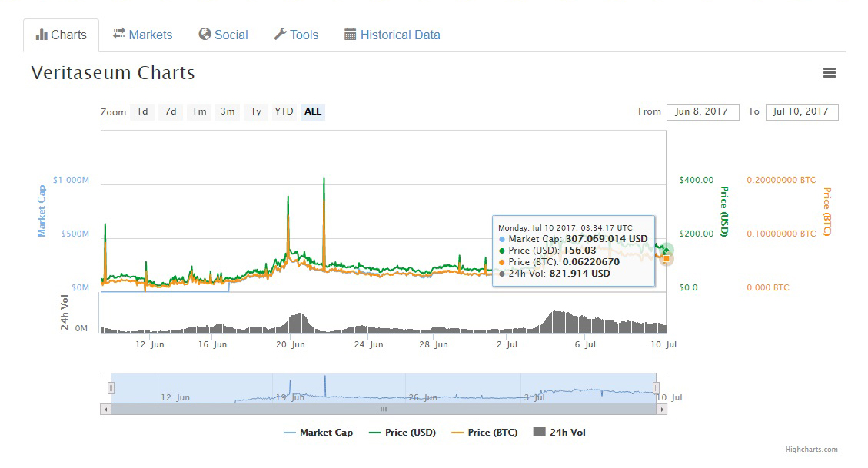
Task: Set zoom range to 7d
Action: pyautogui.click(x=171, y=111)
